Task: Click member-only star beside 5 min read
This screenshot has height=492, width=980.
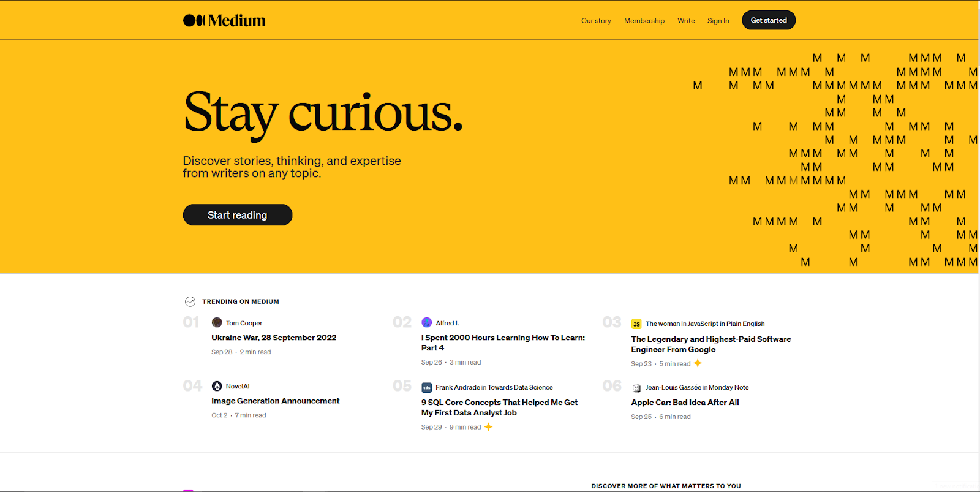Action: coord(698,363)
